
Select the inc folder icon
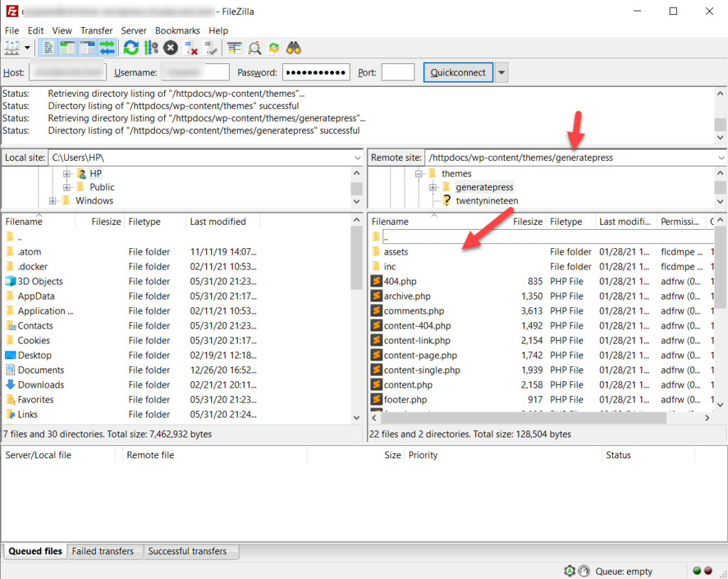click(377, 267)
